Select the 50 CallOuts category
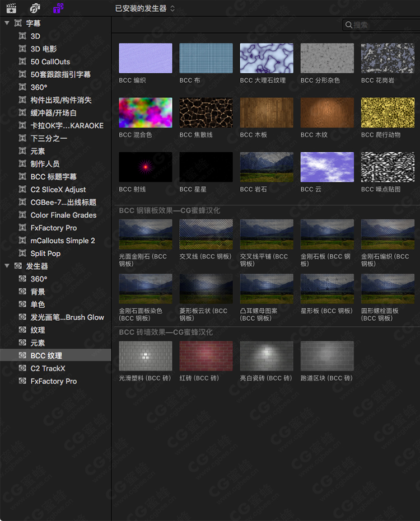 tap(55, 62)
